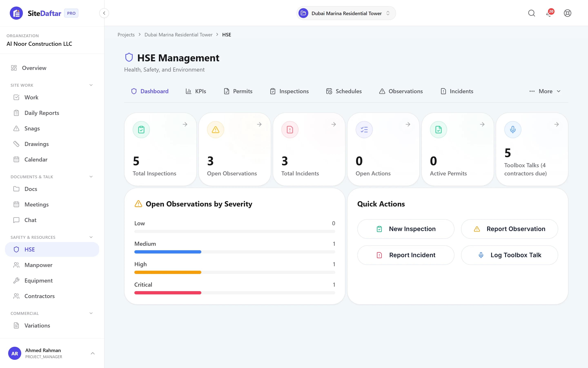The height and width of the screenshot is (368, 588).
Task: Open Calendar in the sidebar
Action: [52, 159]
